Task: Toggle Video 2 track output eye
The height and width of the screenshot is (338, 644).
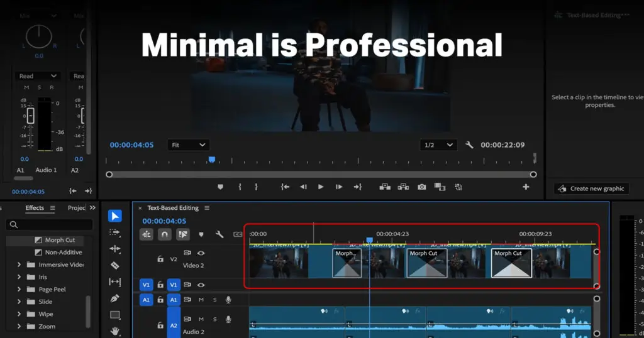Action: tap(201, 253)
